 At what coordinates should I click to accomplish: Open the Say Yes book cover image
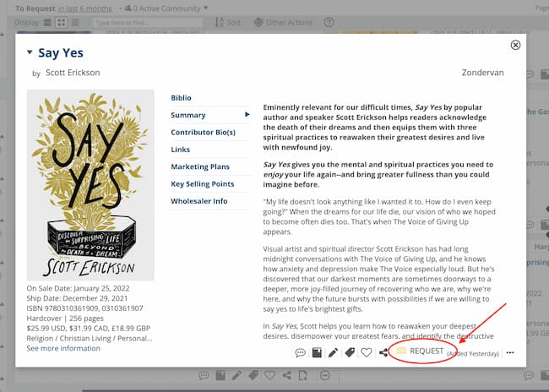point(90,185)
